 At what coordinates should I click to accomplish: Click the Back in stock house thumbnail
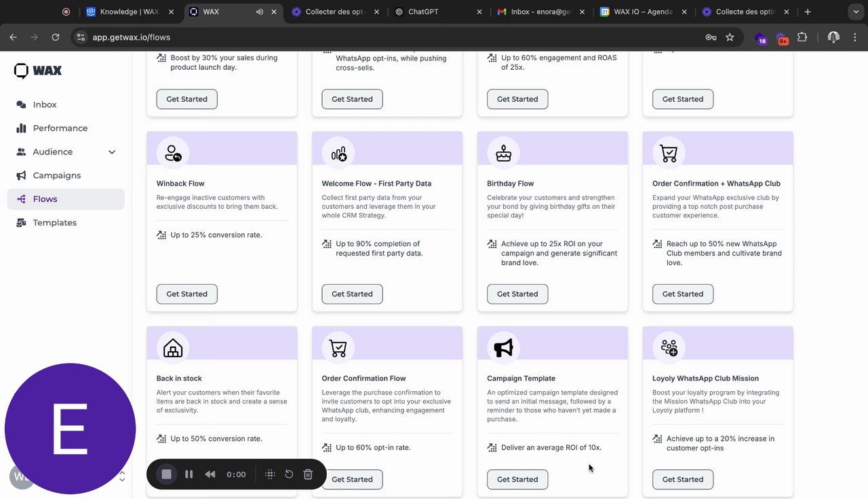173,348
